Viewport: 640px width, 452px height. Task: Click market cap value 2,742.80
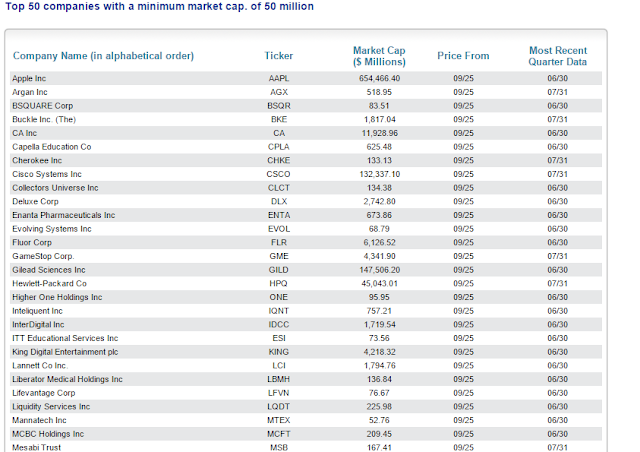[x=379, y=202]
